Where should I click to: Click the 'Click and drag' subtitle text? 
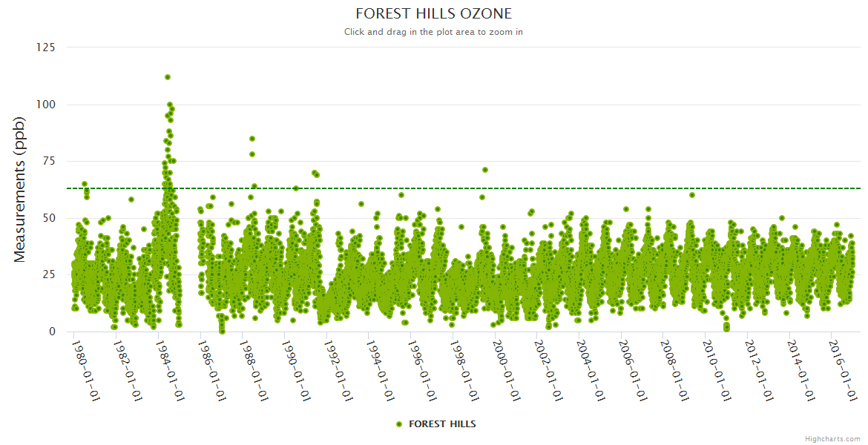click(x=433, y=32)
